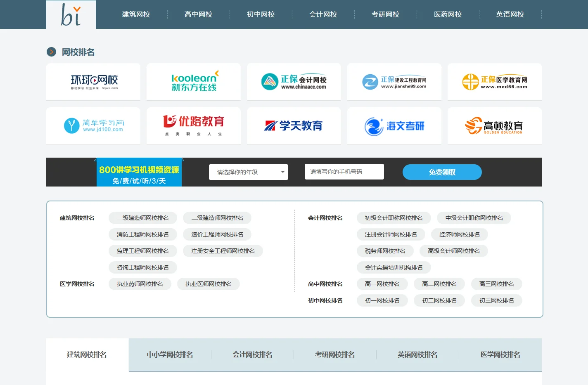Switch to the 建筑网校排名 bottom tab
588x385 pixels.
tap(87, 355)
